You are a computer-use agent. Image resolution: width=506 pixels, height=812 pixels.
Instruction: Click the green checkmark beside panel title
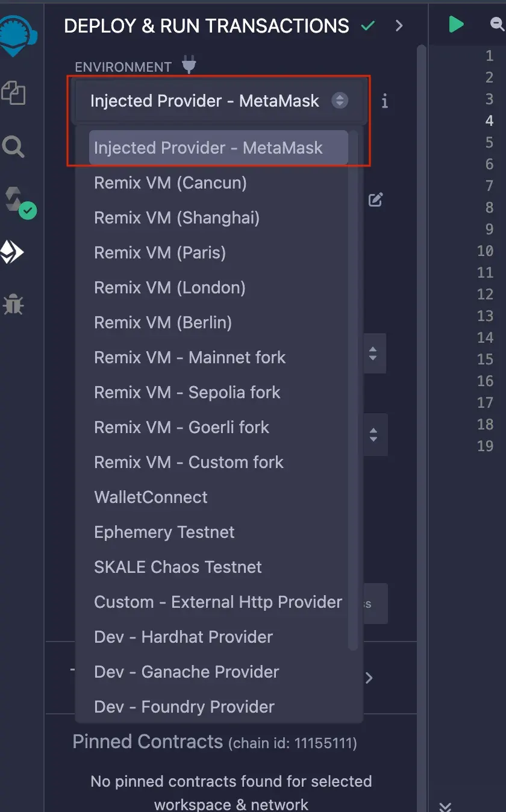(x=367, y=26)
